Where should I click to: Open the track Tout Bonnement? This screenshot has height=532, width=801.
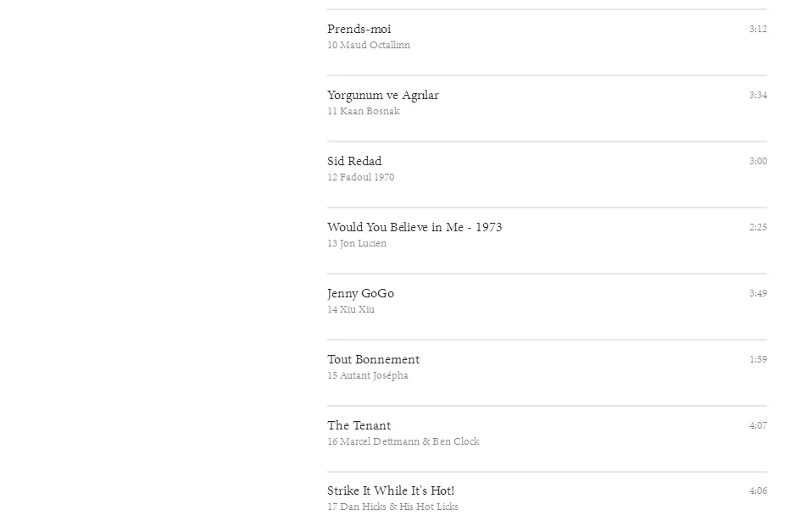click(x=374, y=359)
